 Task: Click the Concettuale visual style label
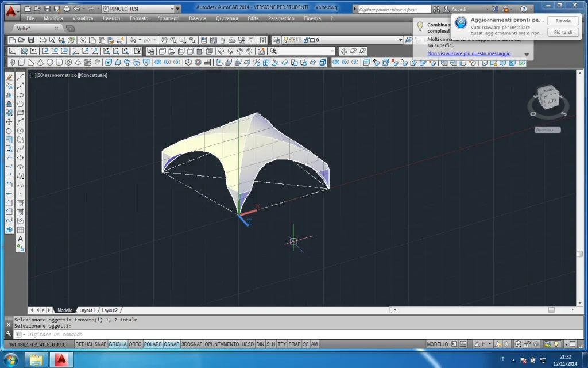(94, 75)
